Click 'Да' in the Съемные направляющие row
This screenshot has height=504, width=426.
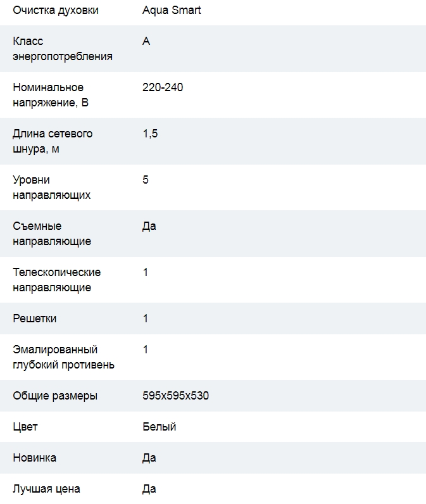pyautogui.click(x=149, y=226)
